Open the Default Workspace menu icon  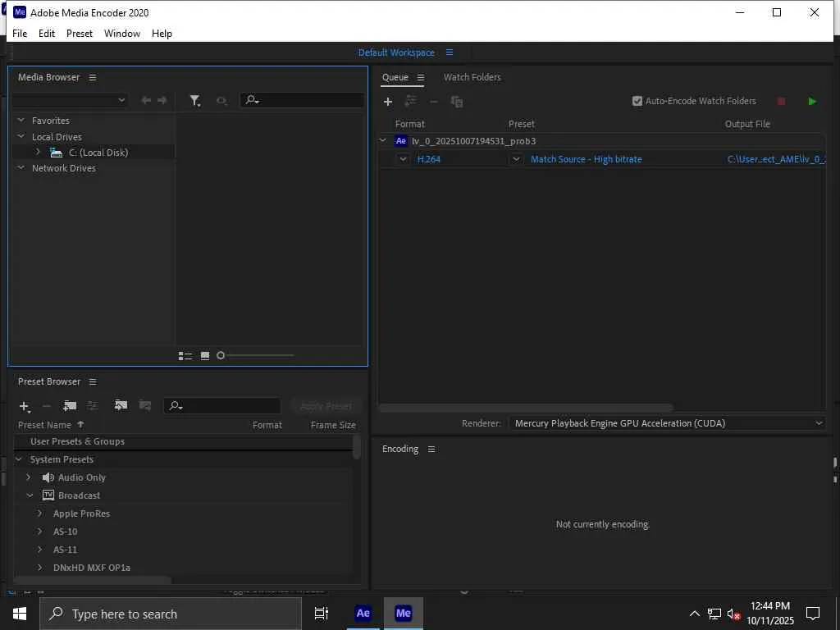coord(450,52)
